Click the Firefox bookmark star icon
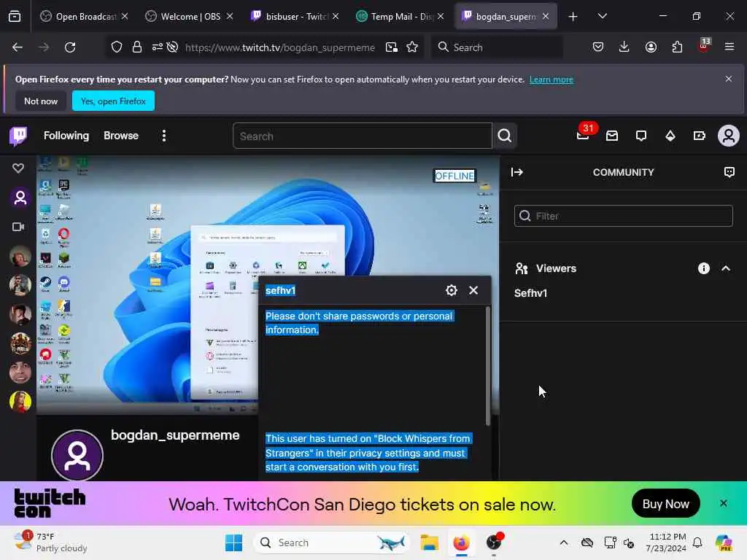The image size is (747, 560). point(412,47)
